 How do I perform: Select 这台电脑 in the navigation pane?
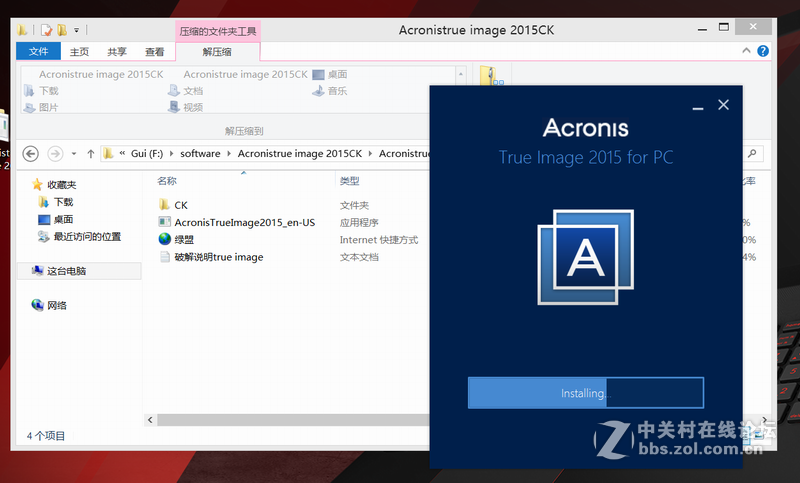[66, 271]
